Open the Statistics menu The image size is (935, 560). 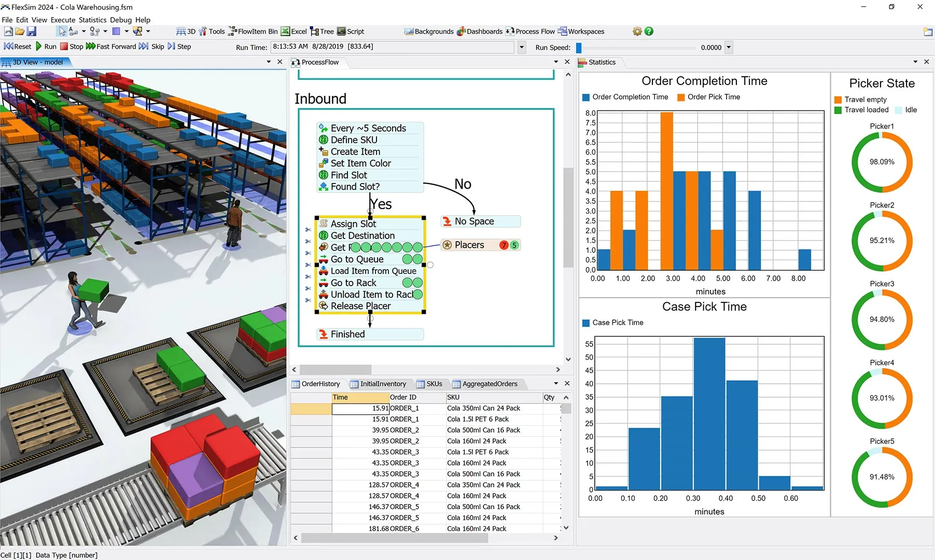tap(92, 20)
